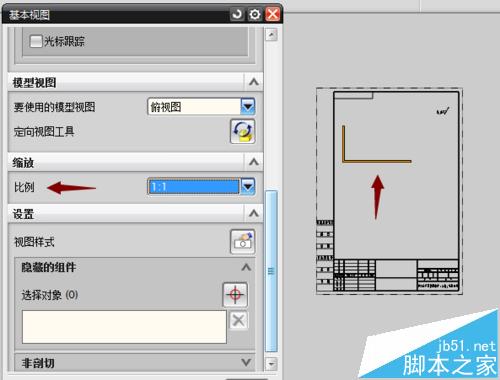Viewport: 500px width, 380px height.
Task: Click the 视图样式 label
Action: click(34, 242)
